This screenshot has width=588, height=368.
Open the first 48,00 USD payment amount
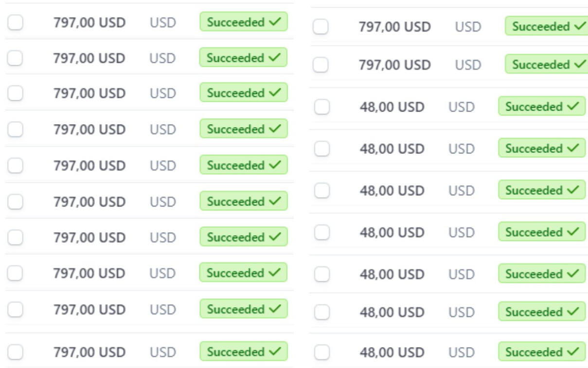point(392,107)
